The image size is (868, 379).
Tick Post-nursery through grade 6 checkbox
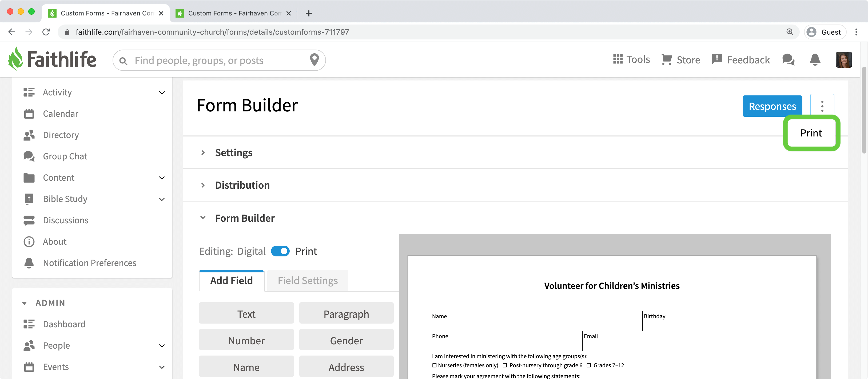pyautogui.click(x=505, y=365)
